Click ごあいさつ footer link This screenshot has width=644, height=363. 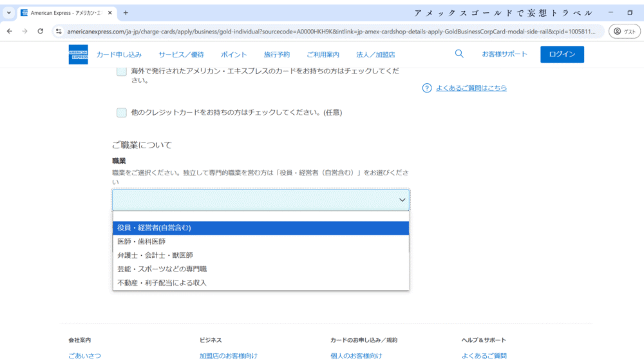point(84,356)
